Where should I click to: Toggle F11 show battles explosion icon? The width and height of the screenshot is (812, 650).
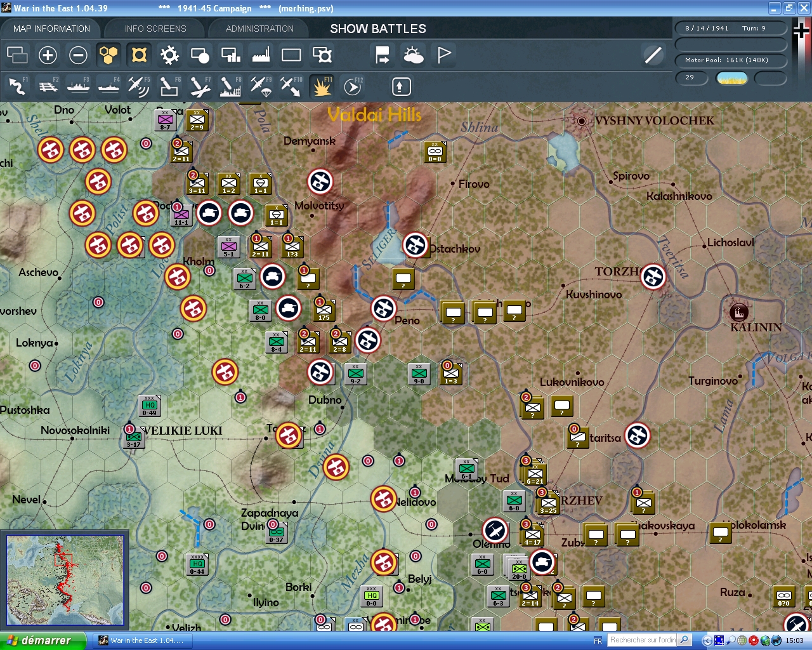point(322,86)
